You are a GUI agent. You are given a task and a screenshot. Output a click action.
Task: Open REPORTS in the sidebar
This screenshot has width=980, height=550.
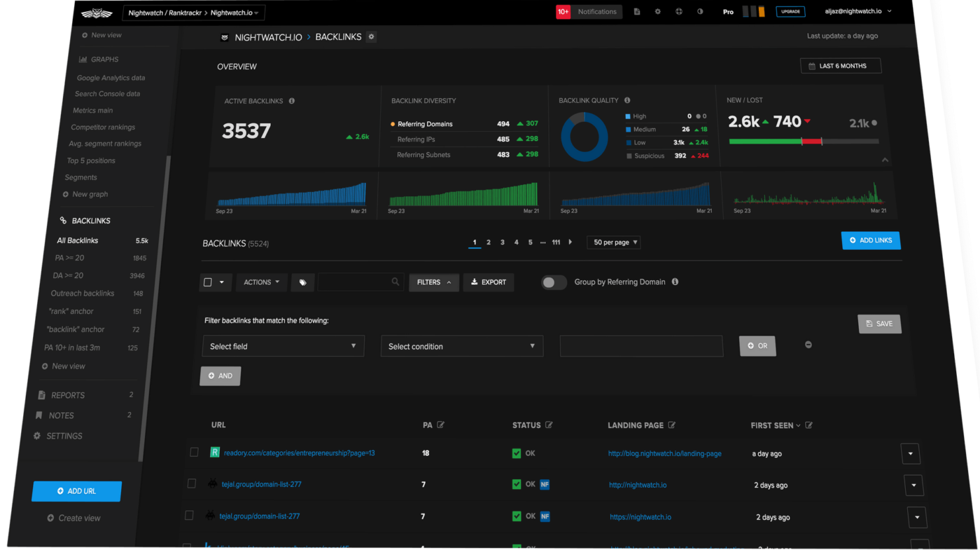67,395
